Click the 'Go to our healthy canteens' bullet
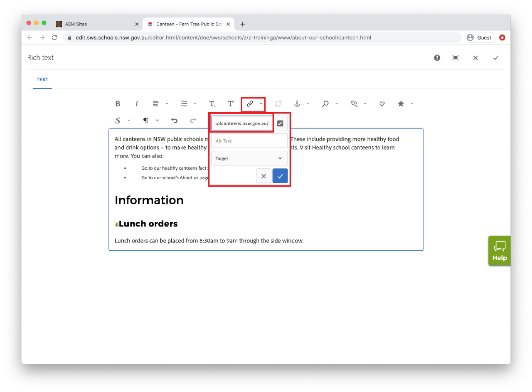The image size is (532, 392). pos(174,168)
